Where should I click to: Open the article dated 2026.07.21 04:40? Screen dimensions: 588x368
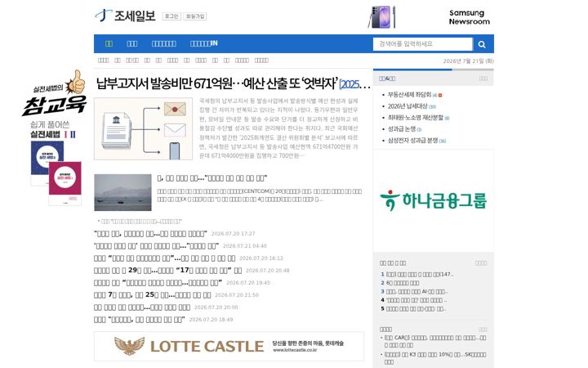click(156, 246)
